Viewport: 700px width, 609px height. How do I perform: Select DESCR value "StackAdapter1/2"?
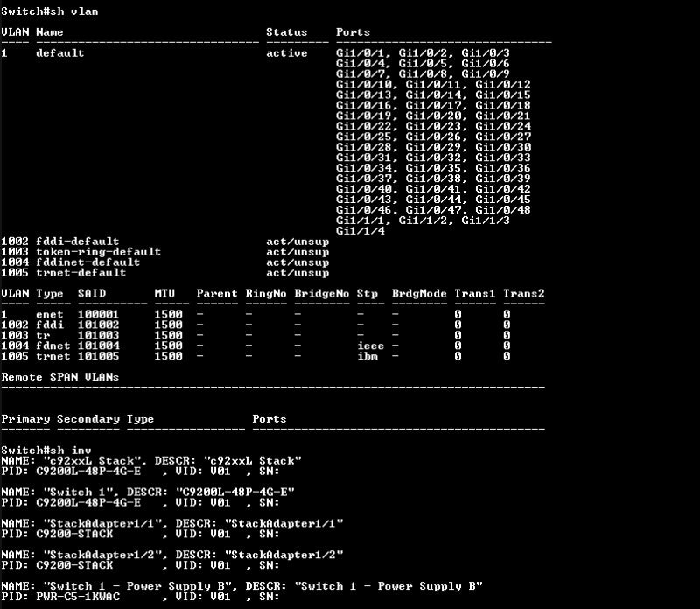(x=283, y=555)
